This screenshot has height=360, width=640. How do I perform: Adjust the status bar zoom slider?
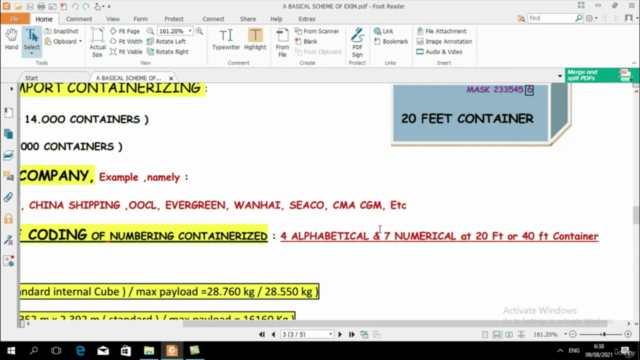coord(603,334)
